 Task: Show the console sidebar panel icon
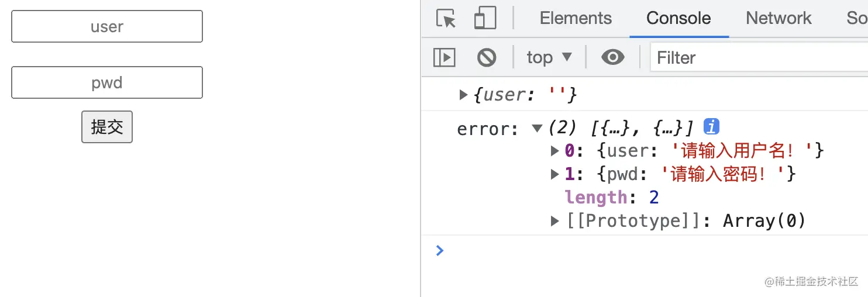point(445,57)
